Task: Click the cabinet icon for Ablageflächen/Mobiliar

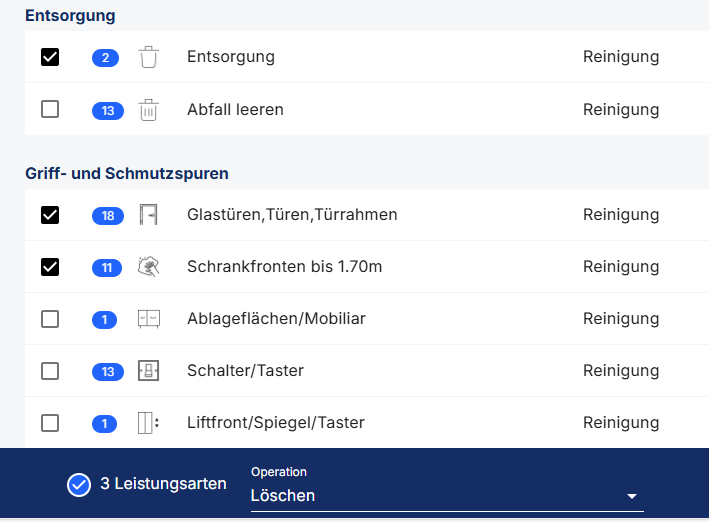Action: pyautogui.click(x=149, y=319)
